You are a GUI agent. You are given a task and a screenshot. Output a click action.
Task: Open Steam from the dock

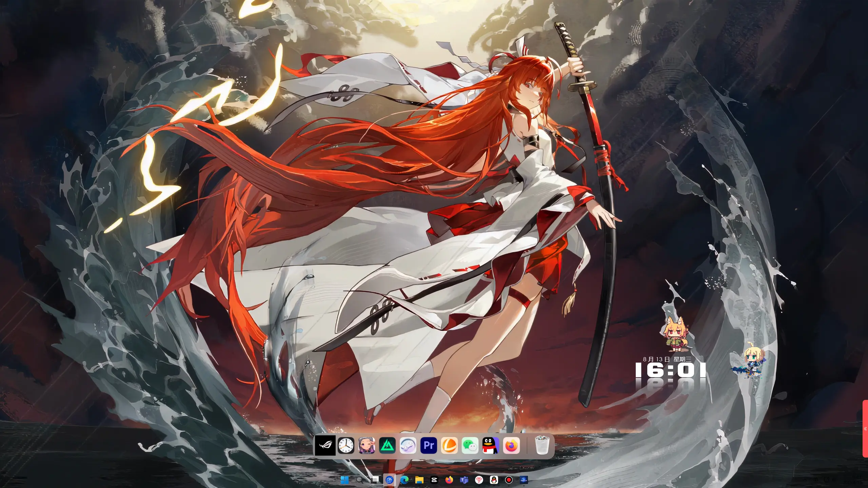408,446
